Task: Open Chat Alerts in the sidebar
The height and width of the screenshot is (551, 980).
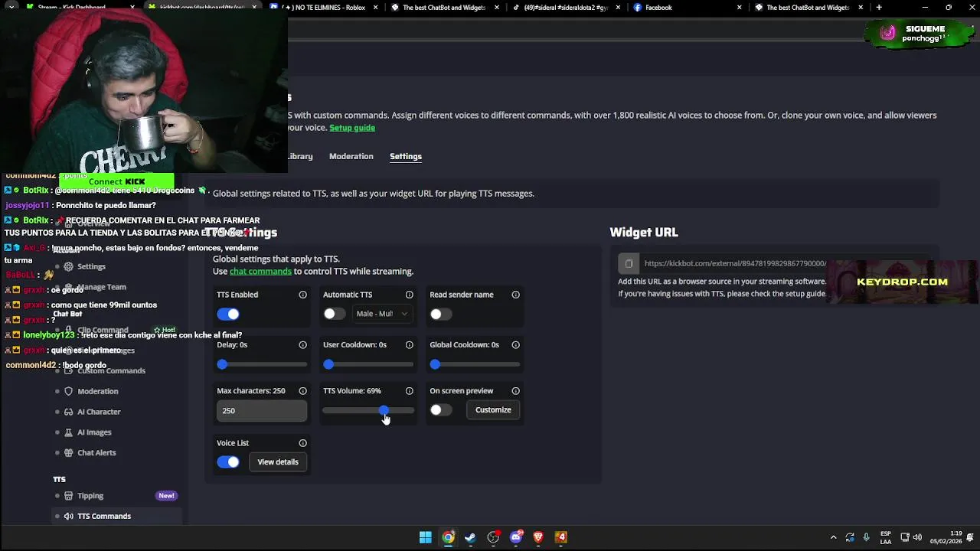Action: click(x=96, y=452)
